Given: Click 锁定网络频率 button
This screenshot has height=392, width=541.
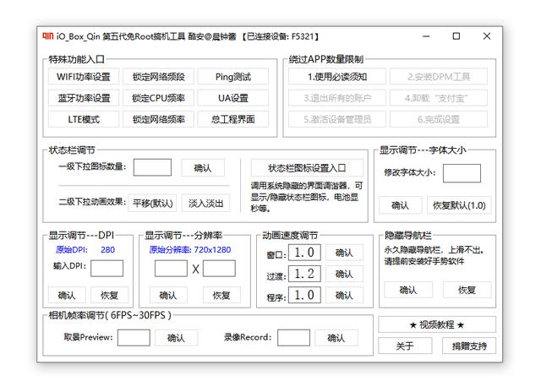Looking at the screenshot, I should [158, 119].
